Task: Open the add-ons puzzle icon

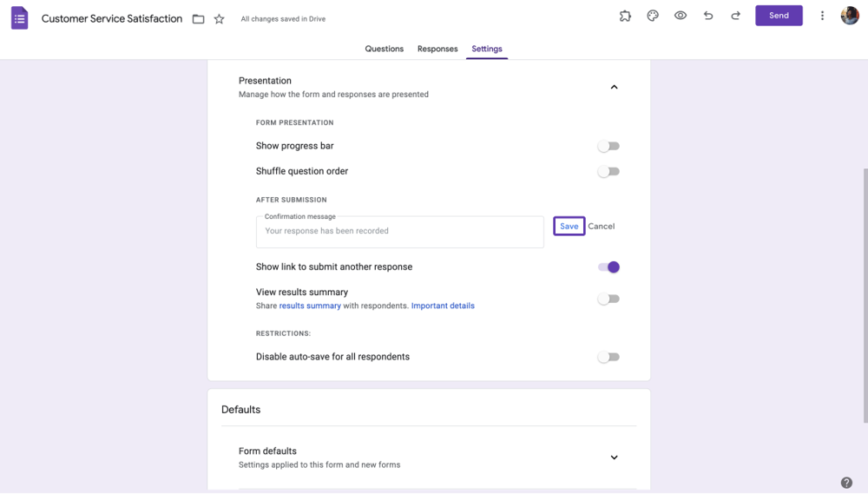Action: [x=625, y=16]
